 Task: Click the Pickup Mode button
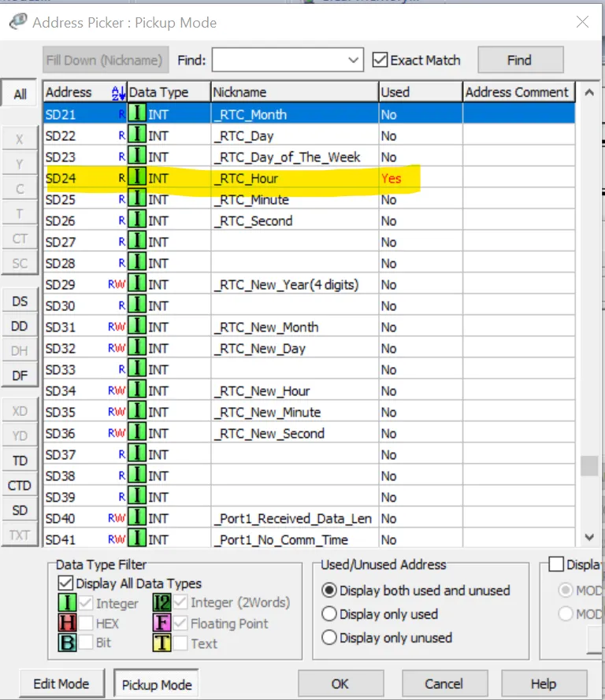click(x=157, y=684)
